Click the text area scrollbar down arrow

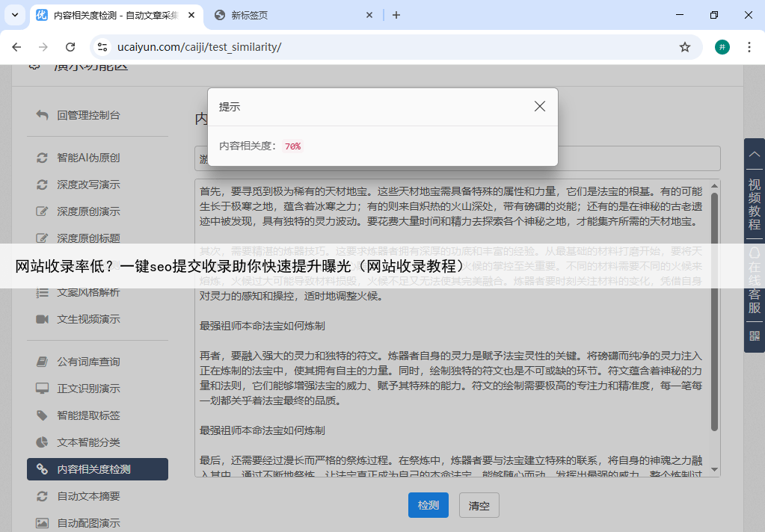point(714,469)
